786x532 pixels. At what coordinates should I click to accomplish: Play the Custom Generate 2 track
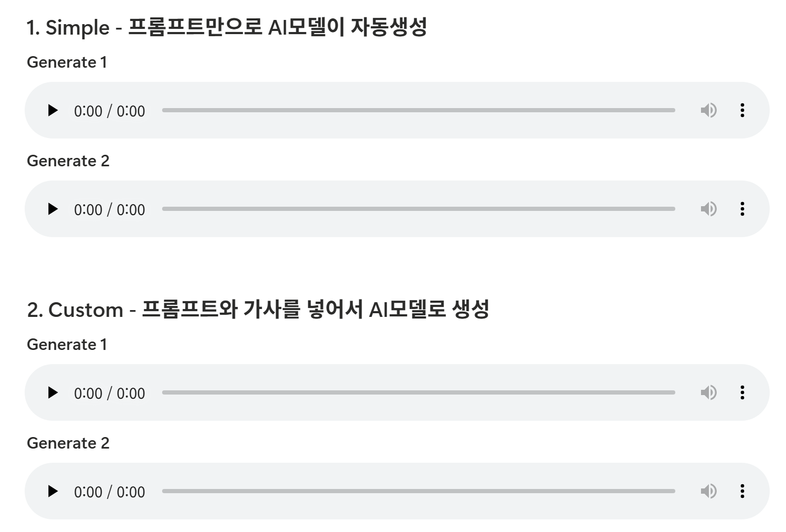52,491
